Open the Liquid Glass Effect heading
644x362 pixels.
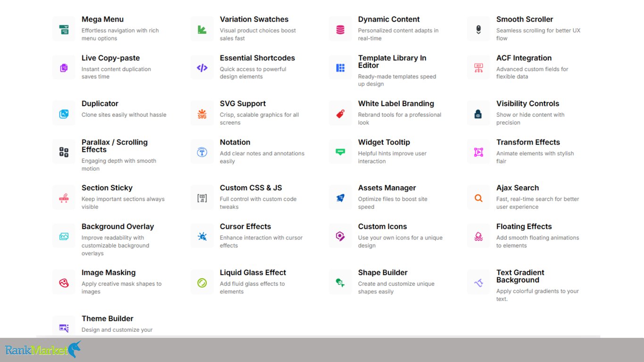tap(253, 273)
